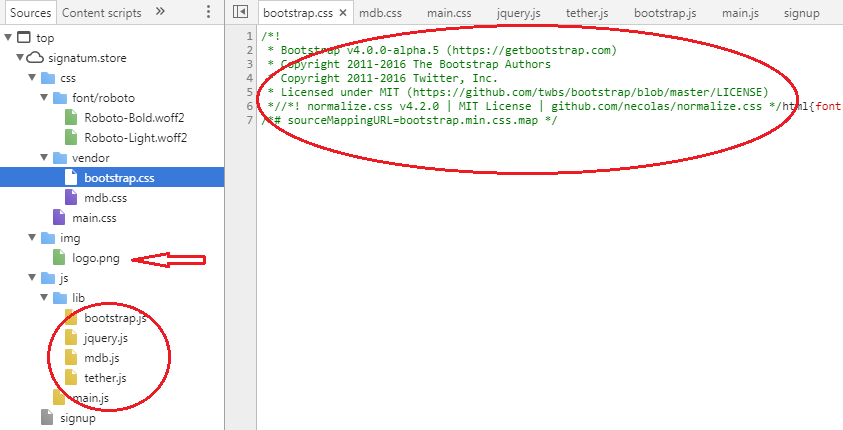The width and height of the screenshot is (843, 430).
Task: Open the mdb.css editor tab
Action: [x=380, y=13]
